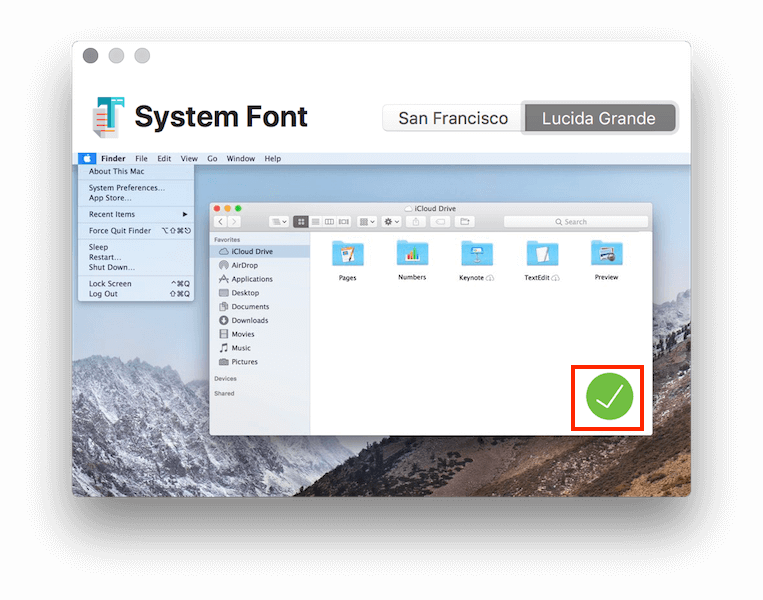Open the item arrangement dropdown
Viewport: 763px width, 600px height.
pos(367,222)
